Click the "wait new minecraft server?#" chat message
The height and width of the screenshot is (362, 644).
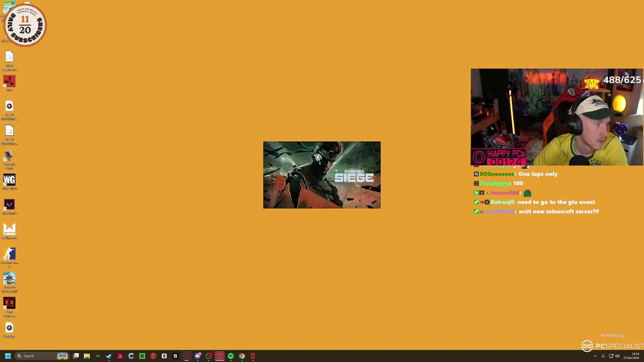558,212
